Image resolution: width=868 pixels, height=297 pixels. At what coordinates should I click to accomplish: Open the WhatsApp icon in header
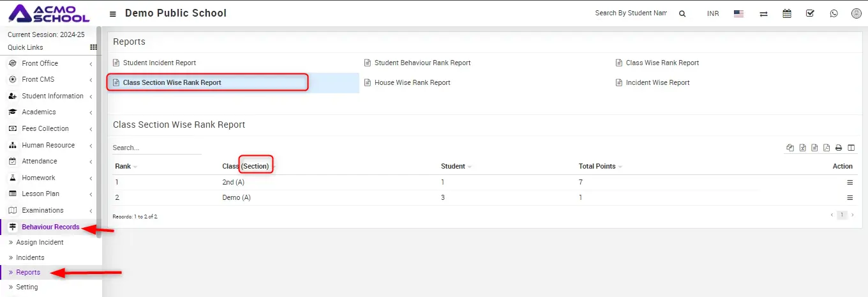pos(834,13)
